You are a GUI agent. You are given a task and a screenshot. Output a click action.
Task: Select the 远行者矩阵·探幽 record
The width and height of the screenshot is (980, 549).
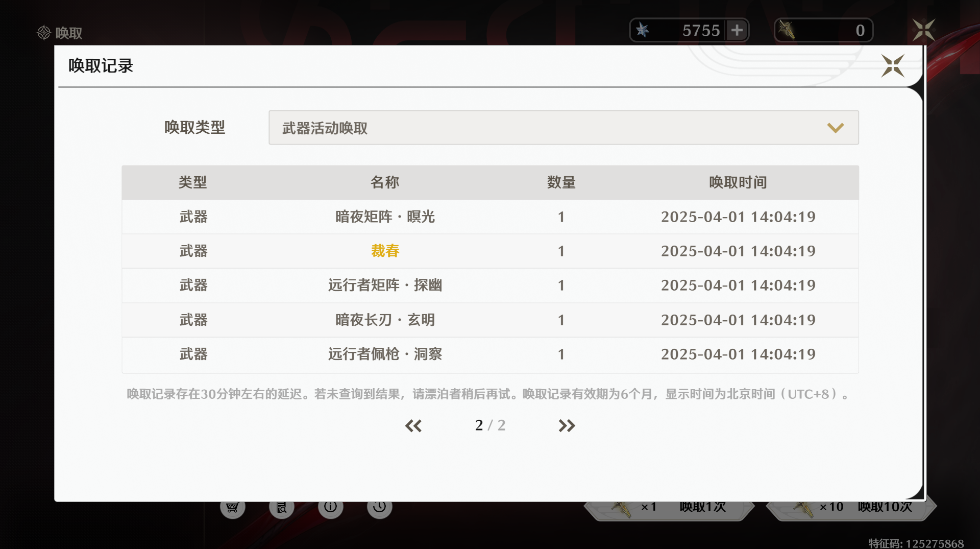490,285
